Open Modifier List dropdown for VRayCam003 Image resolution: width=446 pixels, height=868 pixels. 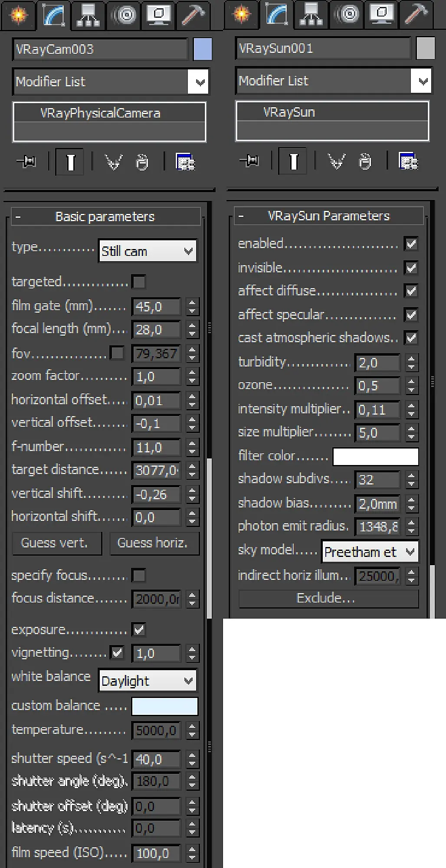(x=111, y=82)
